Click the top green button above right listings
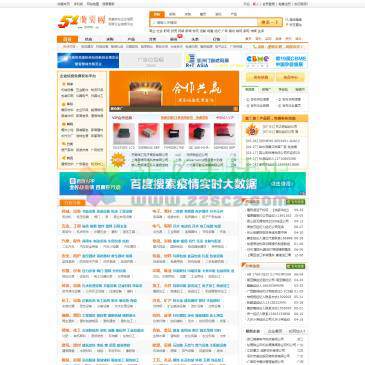365x365 pixels. [296, 202]
